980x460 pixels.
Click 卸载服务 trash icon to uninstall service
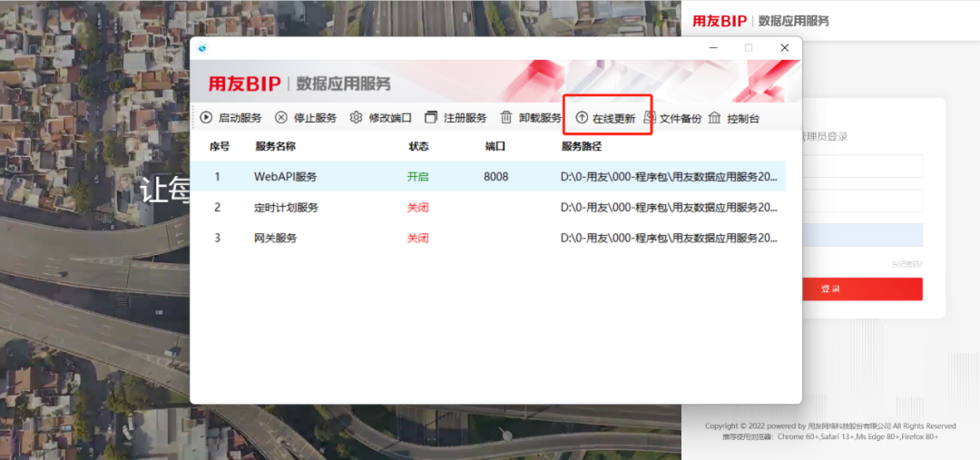click(x=506, y=118)
